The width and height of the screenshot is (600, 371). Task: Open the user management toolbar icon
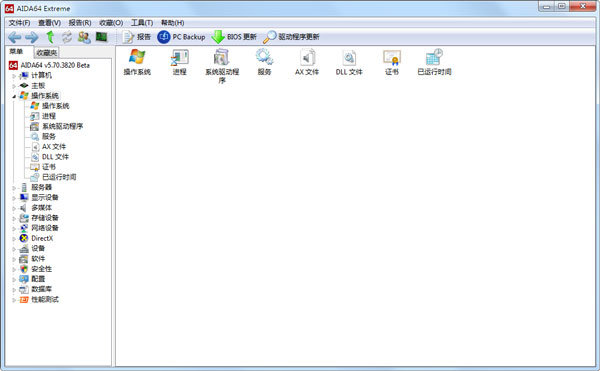84,37
